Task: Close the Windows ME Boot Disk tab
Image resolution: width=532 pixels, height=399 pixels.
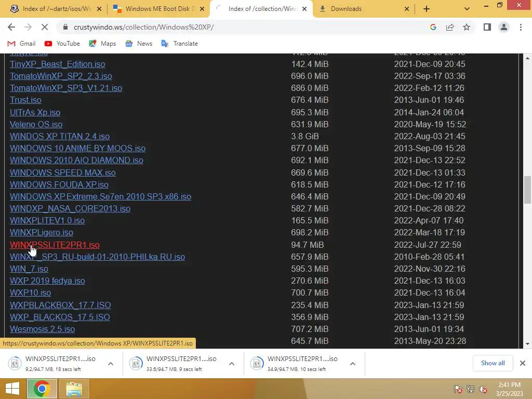Action: 202,9
